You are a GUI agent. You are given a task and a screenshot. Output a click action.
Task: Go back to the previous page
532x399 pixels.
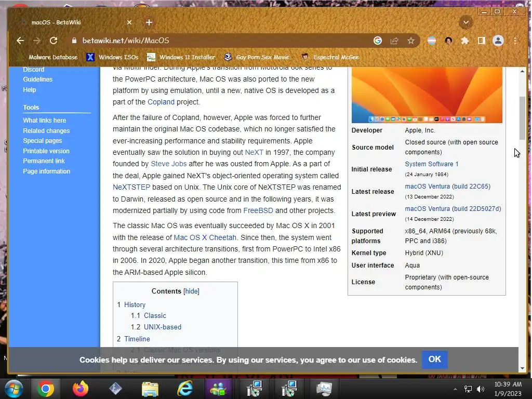20,41
